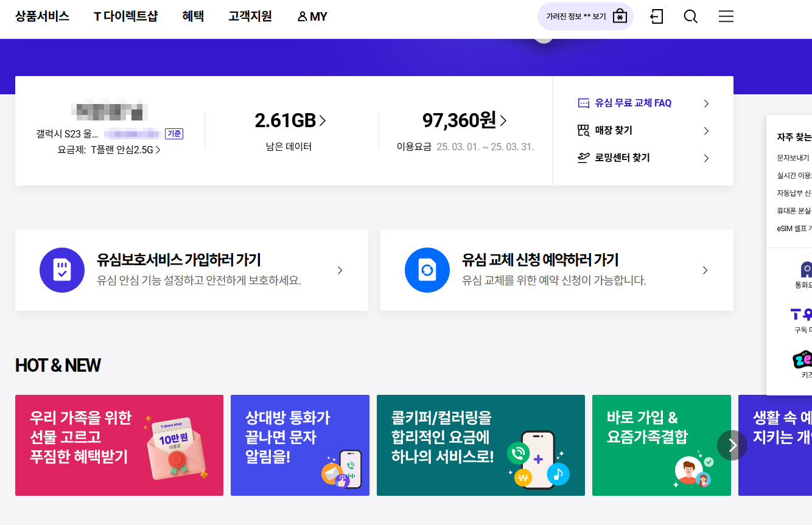
Task: Advance the HOT & NEW carousel with next arrow
Action: coord(732,445)
